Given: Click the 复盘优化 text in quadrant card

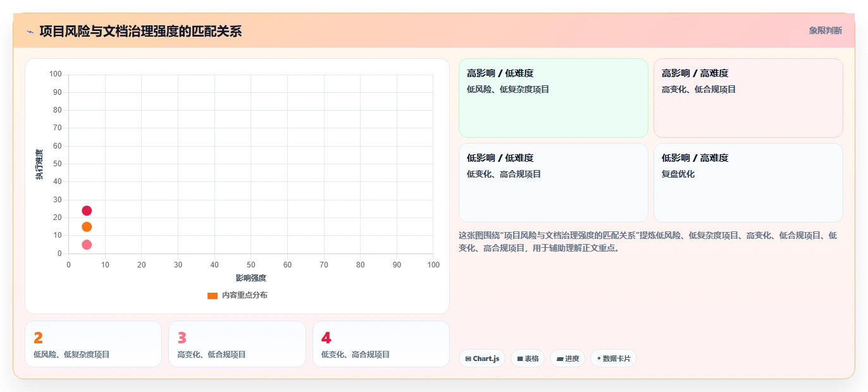Looking at the screenshot, I should (678, 174).
